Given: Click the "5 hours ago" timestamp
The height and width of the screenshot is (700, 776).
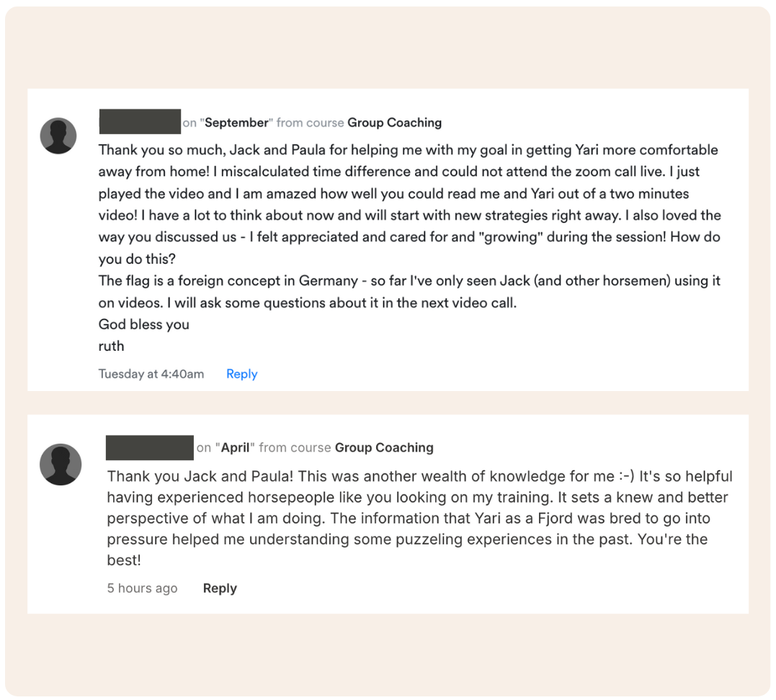Looking at the screenshot, I should pyautogui.click(x=142, y=588).
